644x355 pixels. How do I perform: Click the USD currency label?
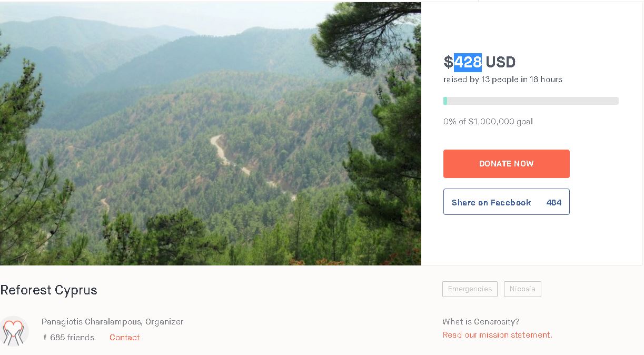point(500,62)
